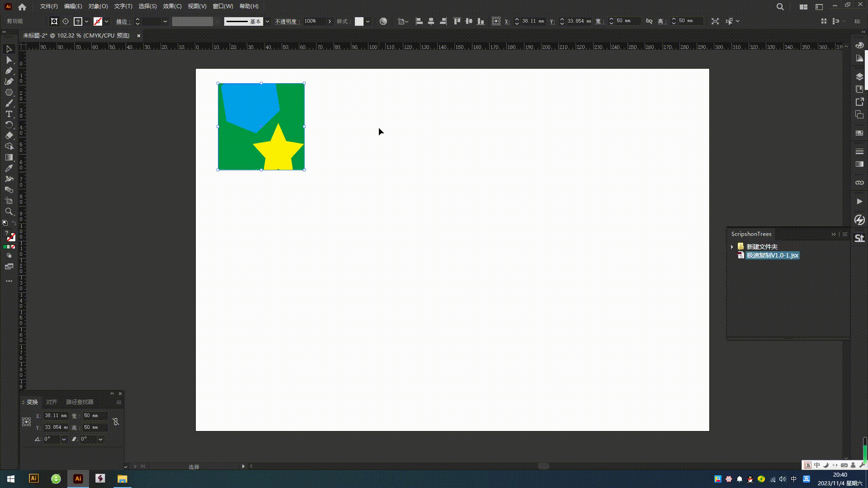The image size is (868, 488).
Task: Open the 对象(O) menu
Action: click(x=98, y=6)
